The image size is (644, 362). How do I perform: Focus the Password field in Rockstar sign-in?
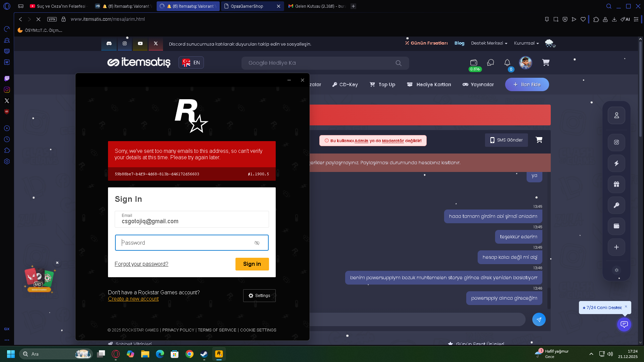(192, 243)
